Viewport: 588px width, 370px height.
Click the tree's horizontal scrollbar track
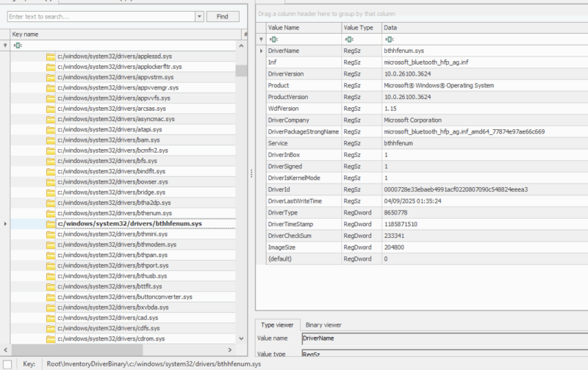click(x=125, y=350)
